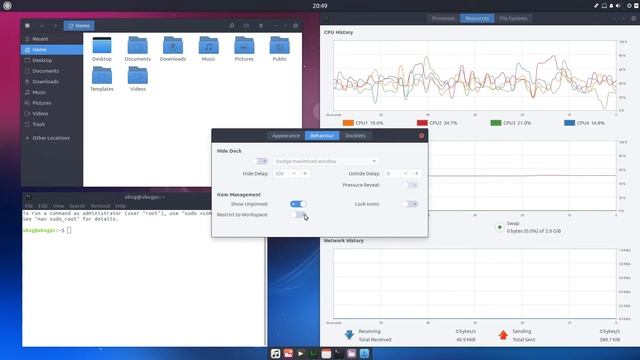Open the Music folder icon in Files
The height and width of the screenshot is (360, 640).
point(209,45)
